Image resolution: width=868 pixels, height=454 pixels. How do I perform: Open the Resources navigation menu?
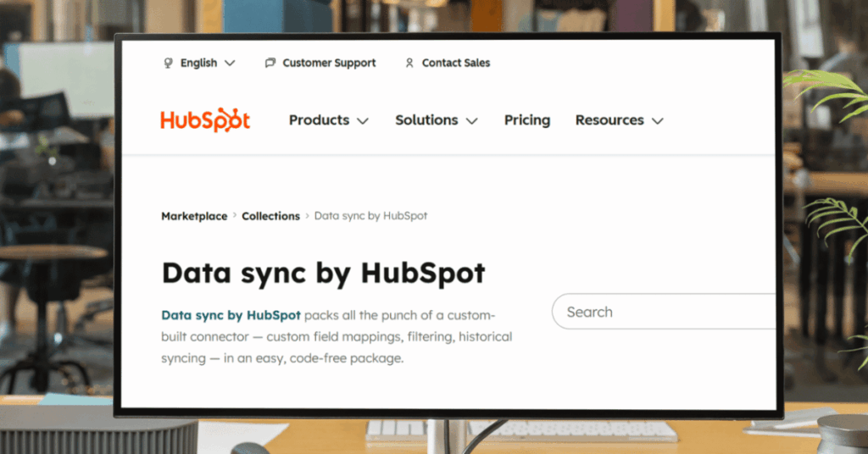(x=620, y=120)
